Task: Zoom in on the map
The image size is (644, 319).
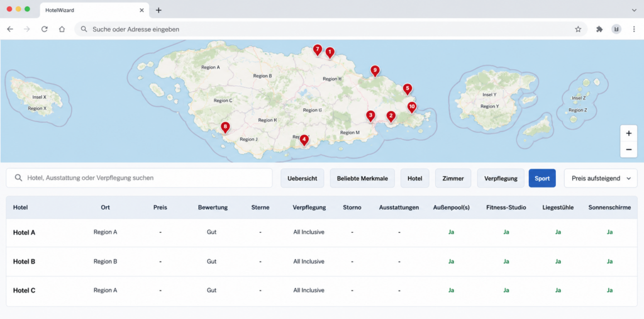Action: (x=628, y=133)
